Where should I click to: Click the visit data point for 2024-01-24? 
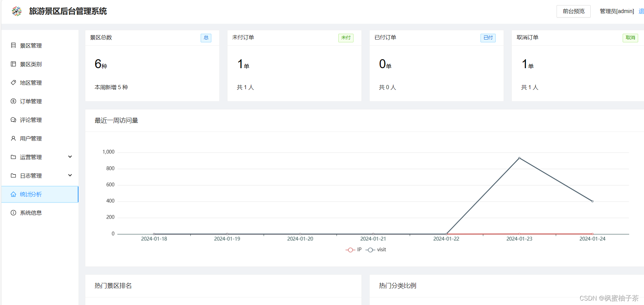(592, 201)
